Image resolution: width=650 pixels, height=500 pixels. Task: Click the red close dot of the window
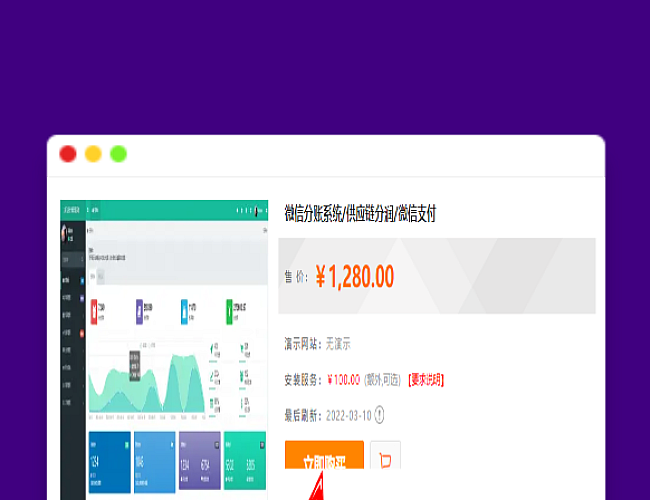pyautogui.click(x=68, y=154)
